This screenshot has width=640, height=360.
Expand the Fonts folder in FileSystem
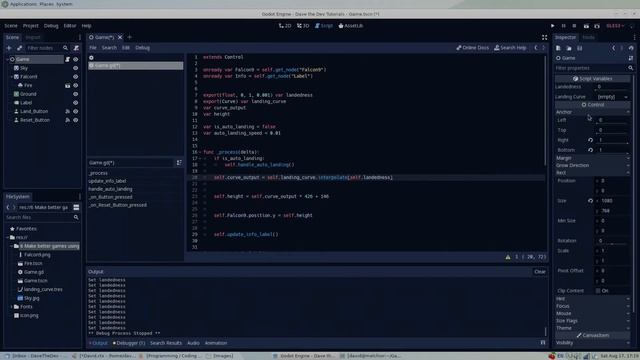tap(11, 307)
